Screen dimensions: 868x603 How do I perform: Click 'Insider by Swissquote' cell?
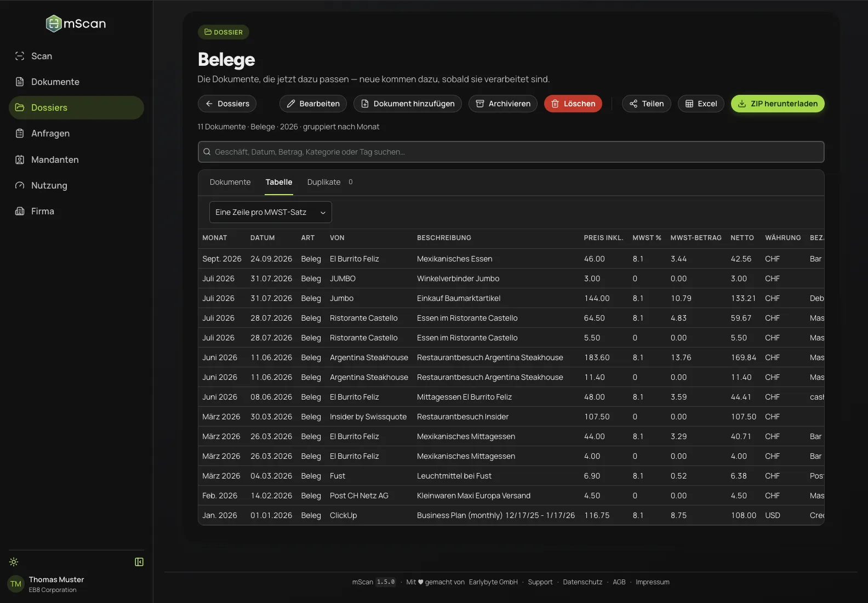(x=368, y=417)
